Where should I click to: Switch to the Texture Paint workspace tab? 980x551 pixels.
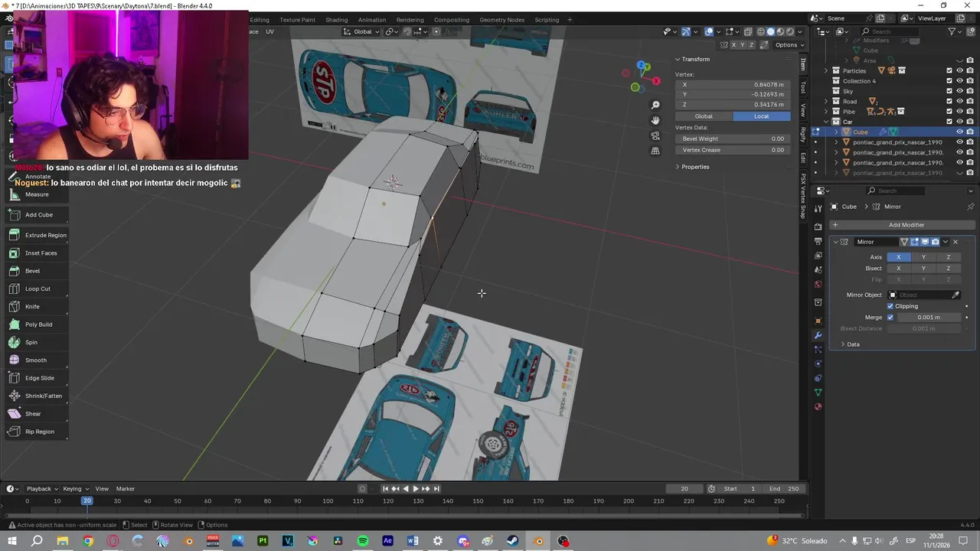point(297,20)
